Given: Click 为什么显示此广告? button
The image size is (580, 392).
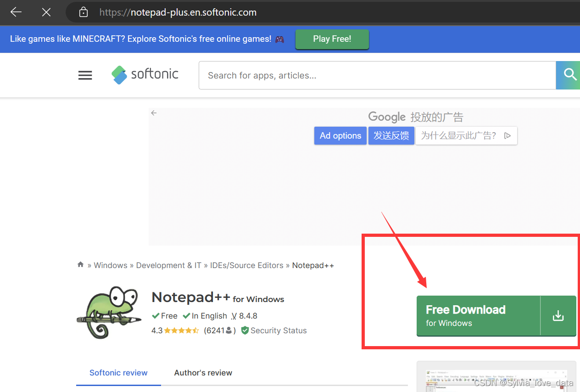Looking at the screenshot, I should click(466, 136).
